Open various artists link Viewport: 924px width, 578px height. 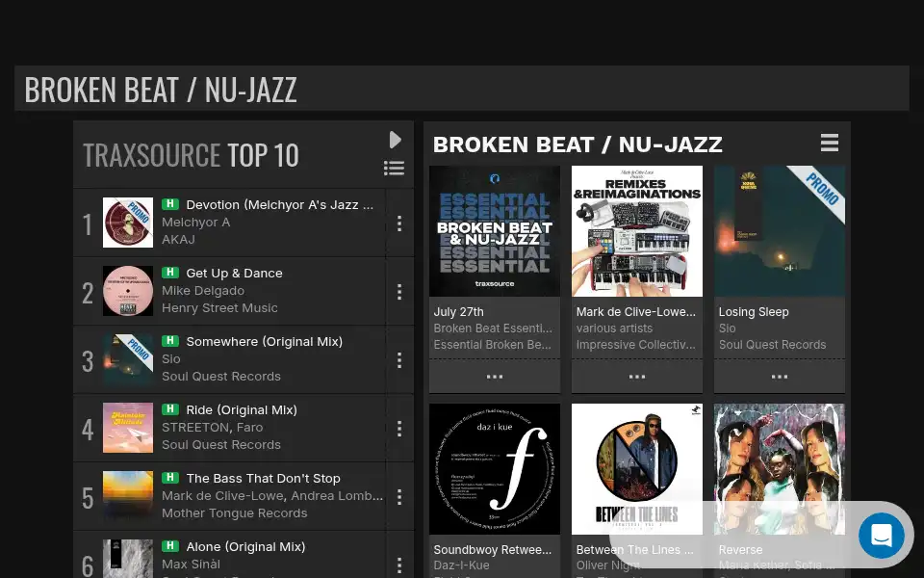[x=615, y=328]
